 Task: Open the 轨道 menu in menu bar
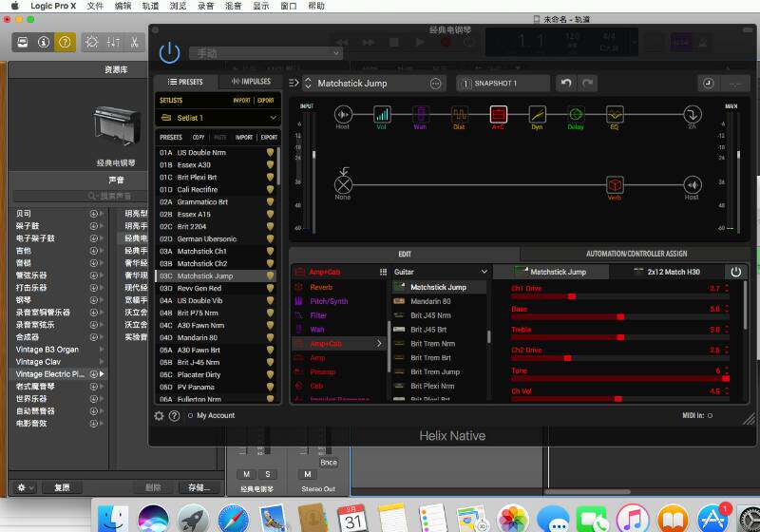coord(150,6)
